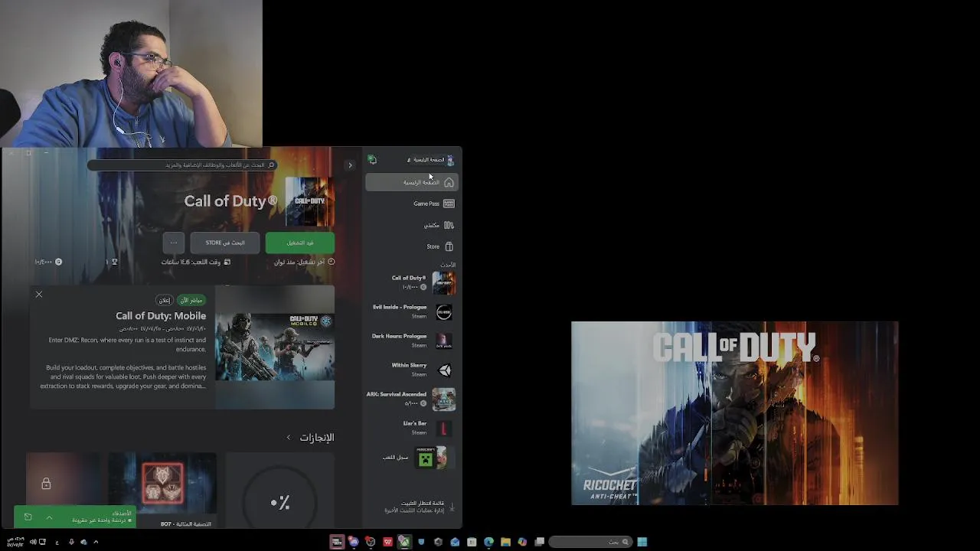Image resolution: width=980 pixels, height=551 pixels.
Task: Open the Home page sidebar item
Action: [412, 182]
